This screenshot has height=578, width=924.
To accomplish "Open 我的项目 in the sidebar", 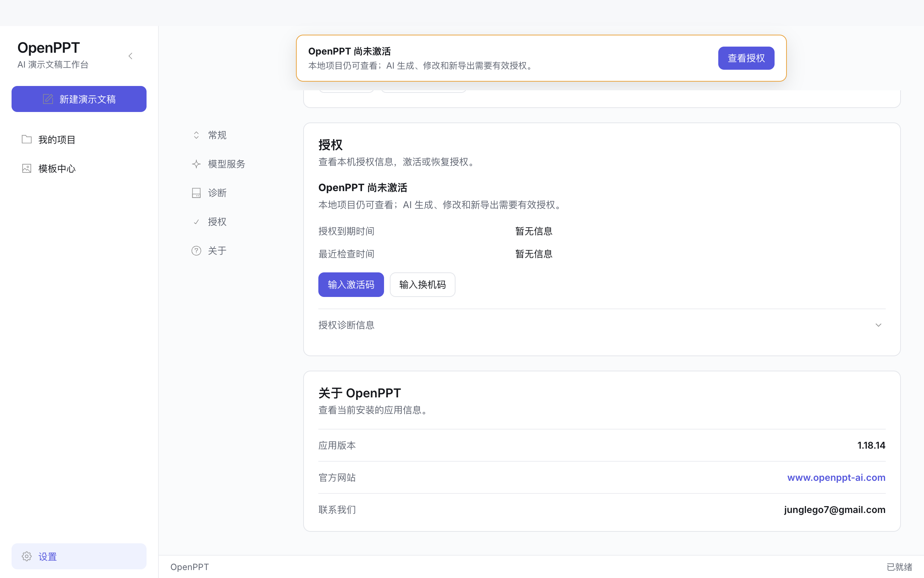I will click(x=79, y=139).
